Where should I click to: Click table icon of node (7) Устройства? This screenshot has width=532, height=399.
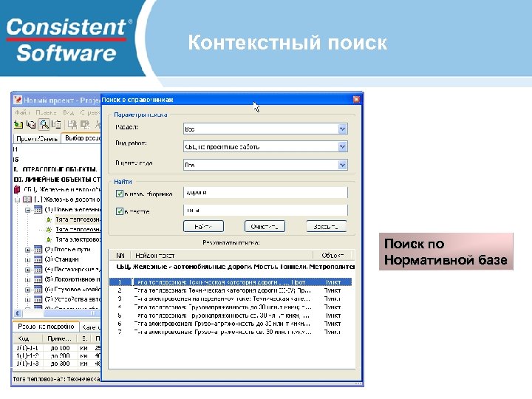tap(38, 299)
